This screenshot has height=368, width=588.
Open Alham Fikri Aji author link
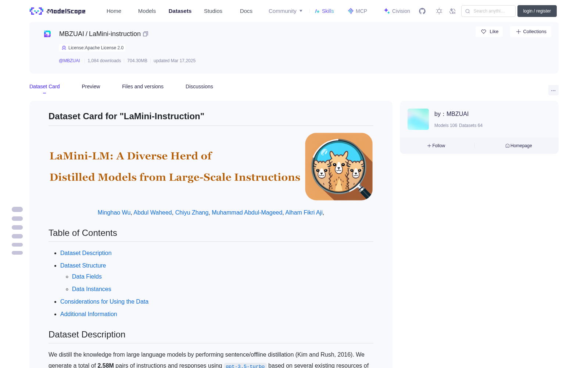[x=304, y=212]
